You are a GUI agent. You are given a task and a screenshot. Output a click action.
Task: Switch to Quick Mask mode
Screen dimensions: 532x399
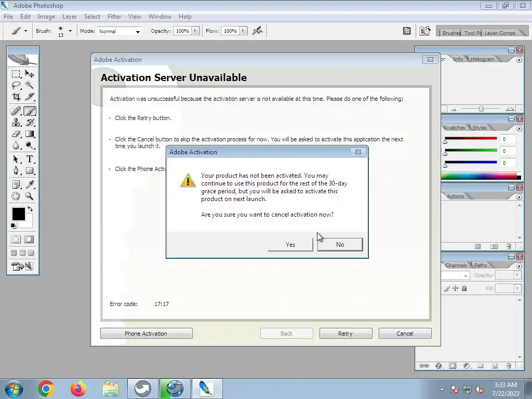pos(29,240)
